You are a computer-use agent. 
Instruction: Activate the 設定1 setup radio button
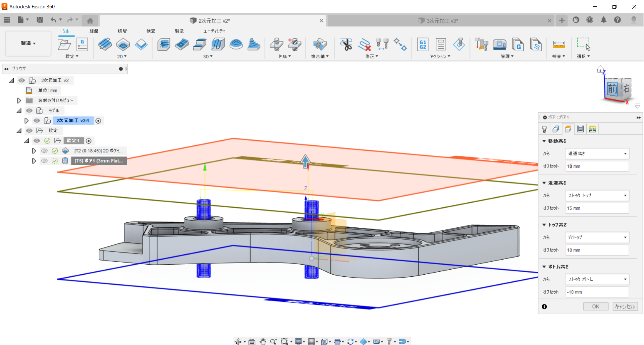pyautogui.click(x=89, y=141)
